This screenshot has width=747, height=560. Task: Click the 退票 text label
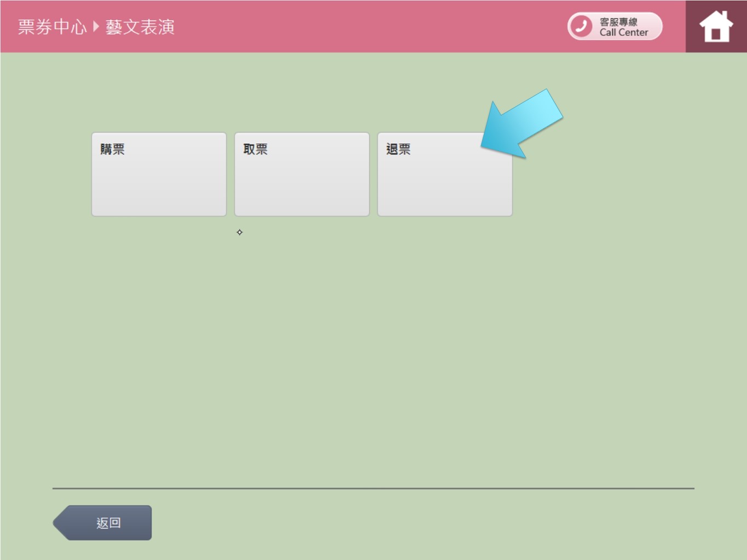(x=398, y=149)
